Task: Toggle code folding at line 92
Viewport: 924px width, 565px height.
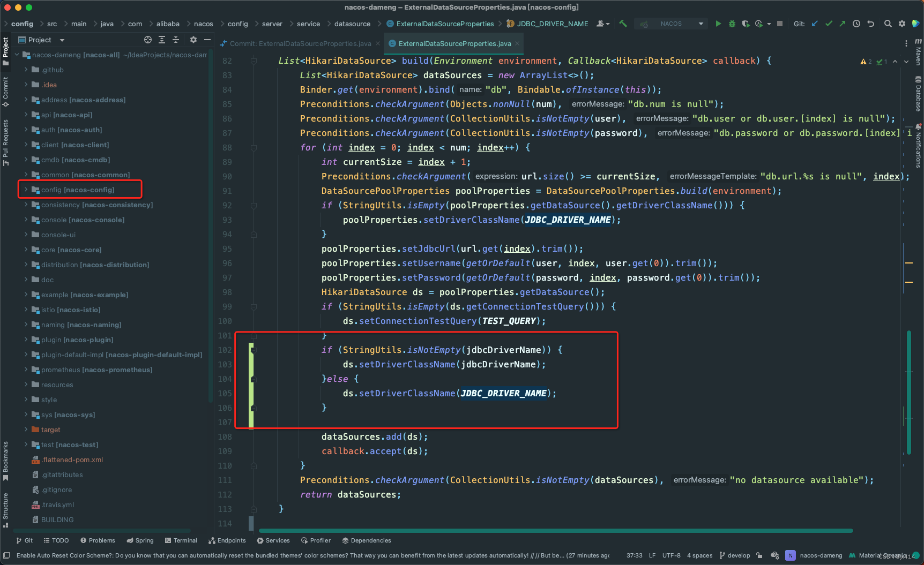Action: [x=254, y=206]
